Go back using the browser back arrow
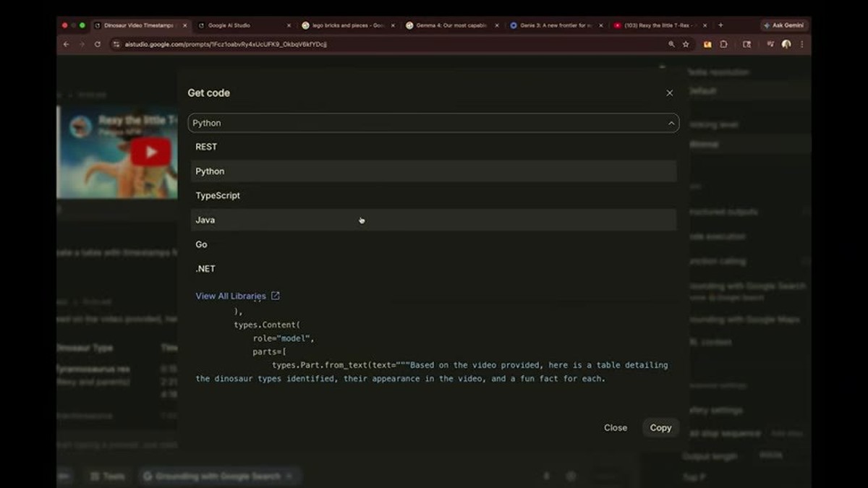The height and width of the screenshot is (488, 868). point(67,44)
